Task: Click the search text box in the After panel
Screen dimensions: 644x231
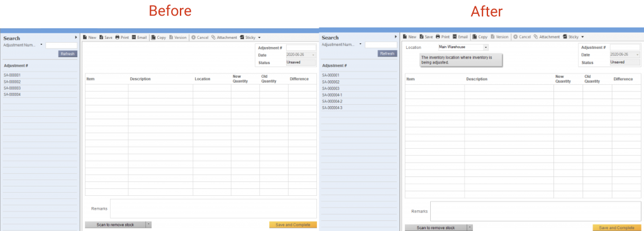Action: pos(380,45)
